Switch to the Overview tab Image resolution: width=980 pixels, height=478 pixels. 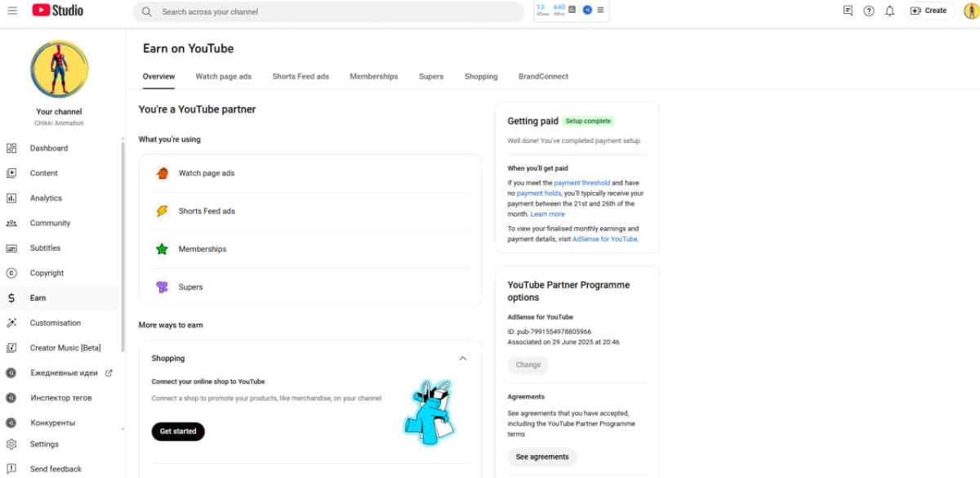tap(158, 77)
